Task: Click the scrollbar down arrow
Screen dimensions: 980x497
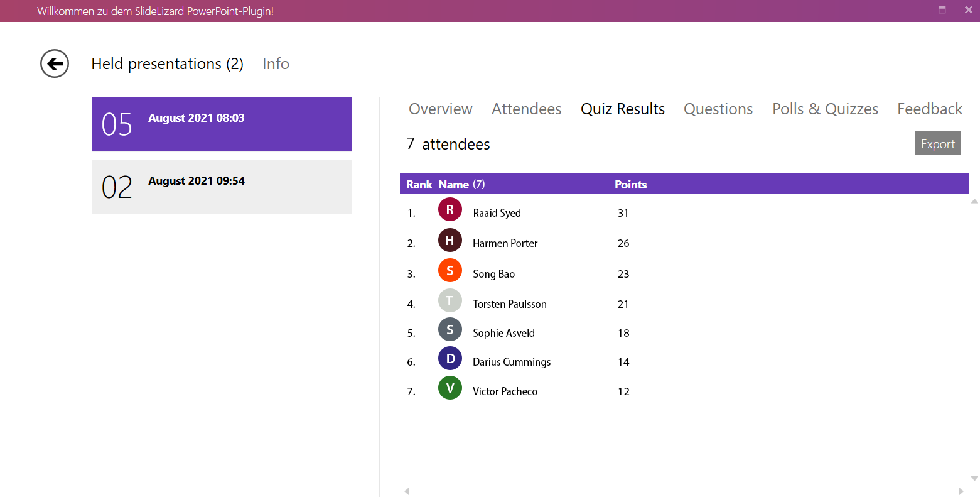Action: pos(973,478)
